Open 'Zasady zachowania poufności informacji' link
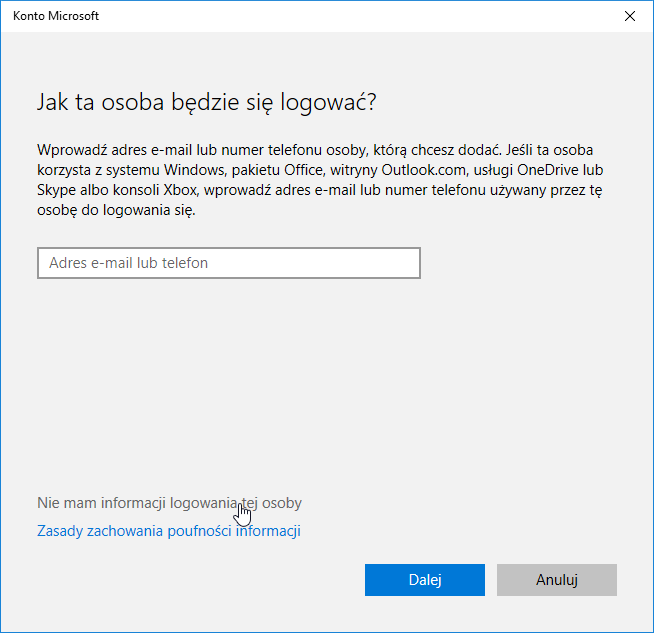 pyautogui.click(x=169, y=531)
